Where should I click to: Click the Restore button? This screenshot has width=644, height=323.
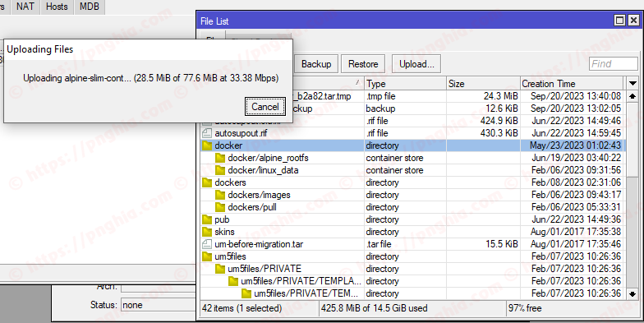(x=363, y=64)
